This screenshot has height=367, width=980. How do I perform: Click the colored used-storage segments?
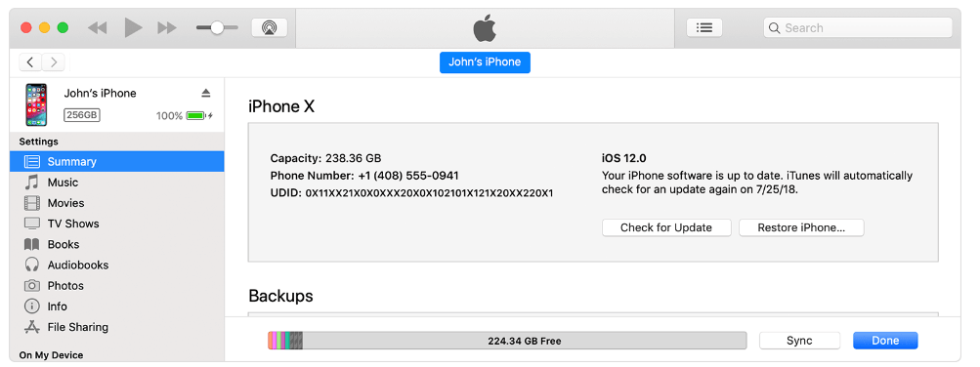[x=285, y=341]
